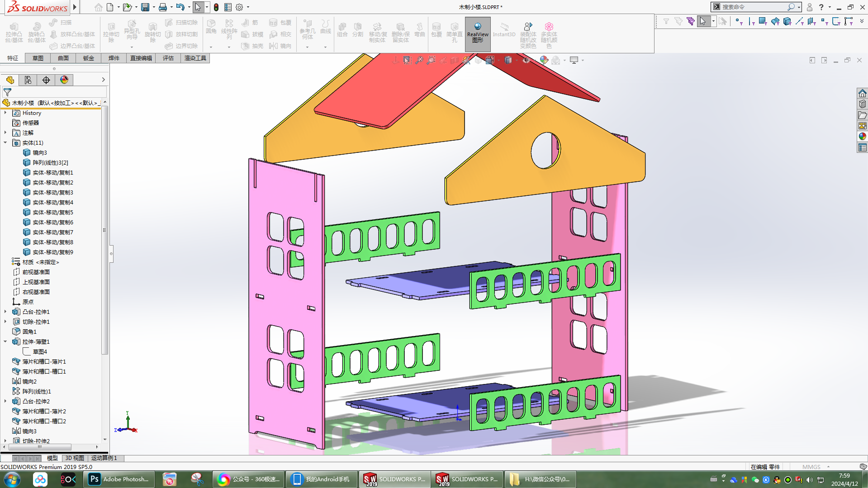Rebuild the model with traffic light icon
This screenshot has width=868, height=488.
pyautogui.click(x=216, y=7)
